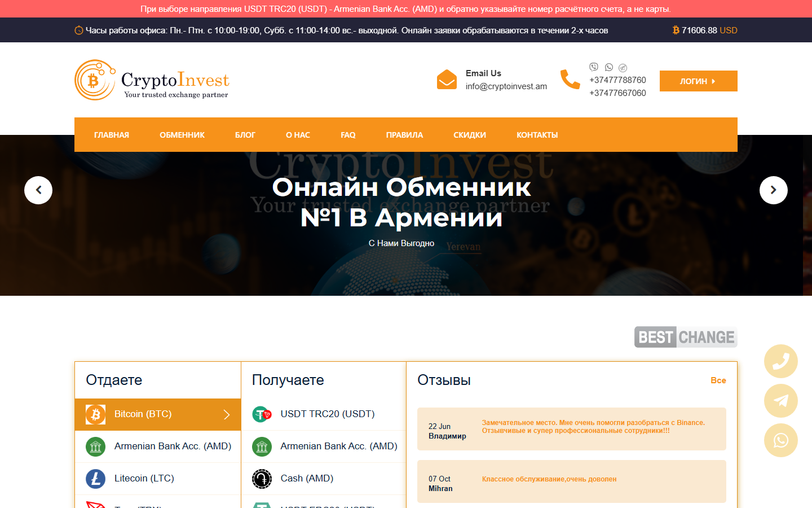Click the Отзывы heading

click(x=444, y=380)
